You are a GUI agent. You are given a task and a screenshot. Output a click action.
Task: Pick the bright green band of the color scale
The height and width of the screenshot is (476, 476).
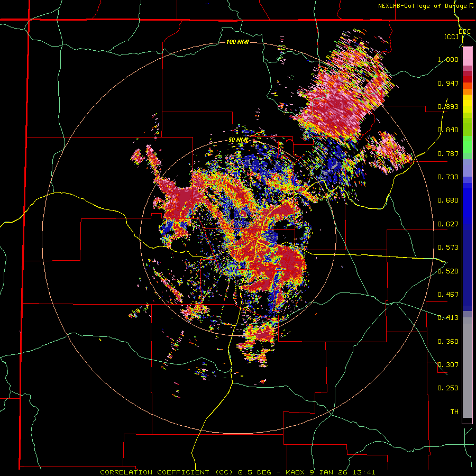467,144
